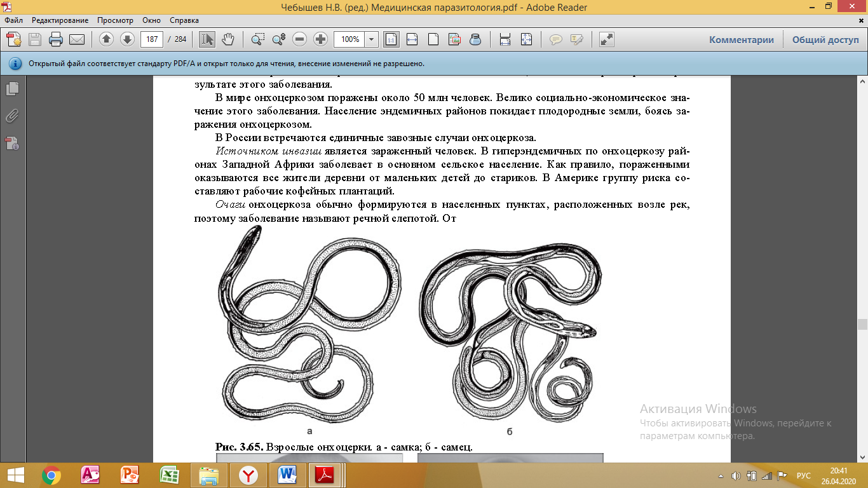Screen dimensions: 868x488
Task: Select the Marquee Zoom tool
Action: [x=257, y=39]
